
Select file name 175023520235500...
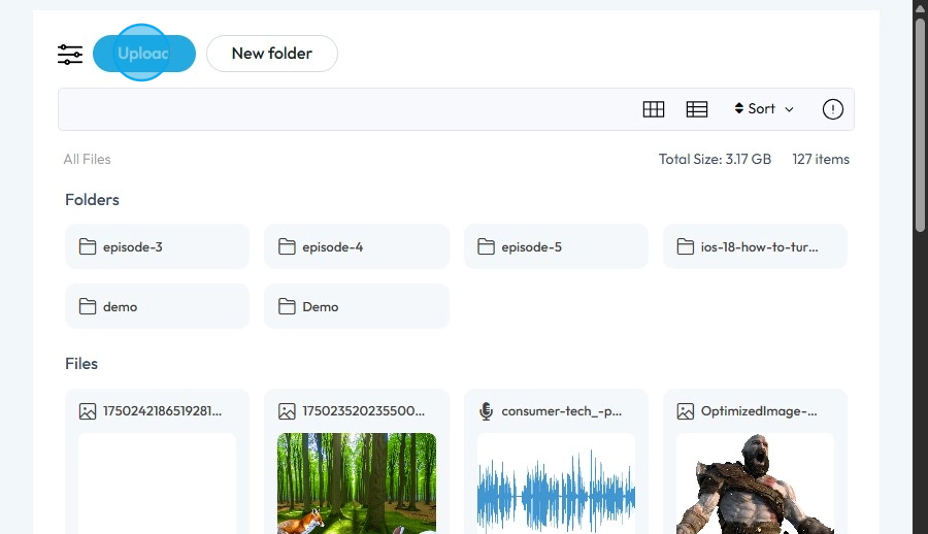click(363, 411)
